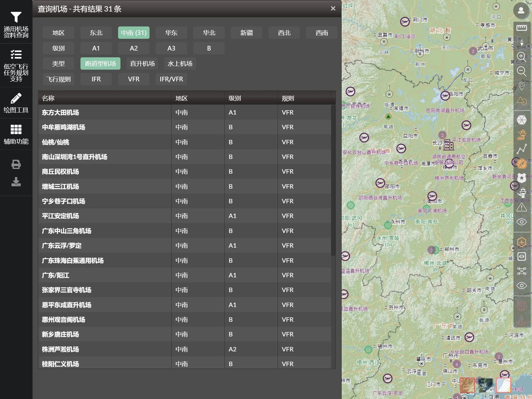Open the 辅助功能 grid menu

point(16,134)
